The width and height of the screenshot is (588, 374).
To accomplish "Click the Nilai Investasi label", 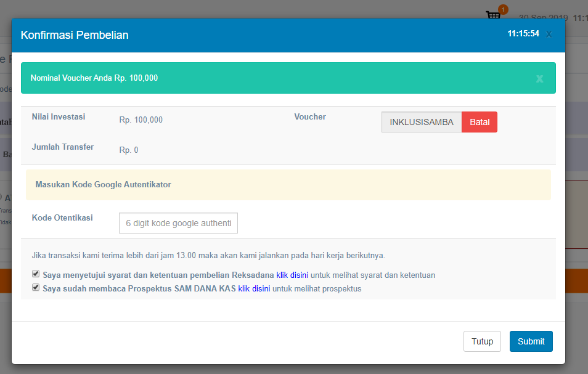I will point(59,117).
